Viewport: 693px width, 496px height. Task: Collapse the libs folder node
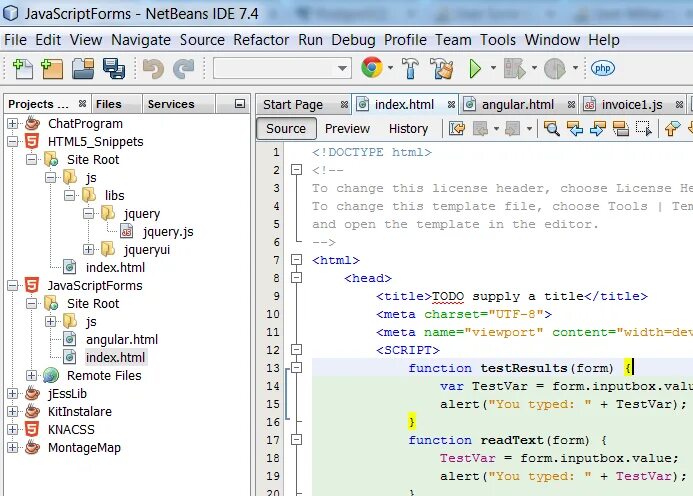(69, 195)
